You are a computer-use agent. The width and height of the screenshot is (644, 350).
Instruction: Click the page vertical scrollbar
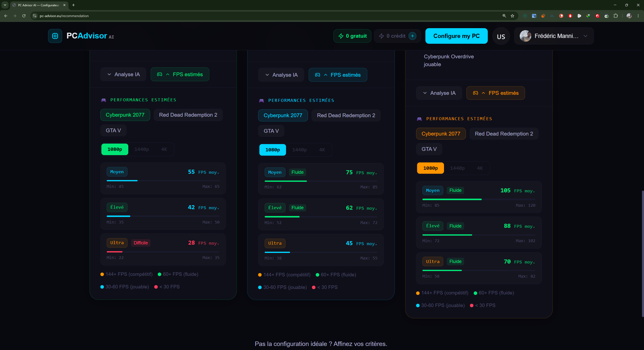pyautogui.click(x=642, y=253)
